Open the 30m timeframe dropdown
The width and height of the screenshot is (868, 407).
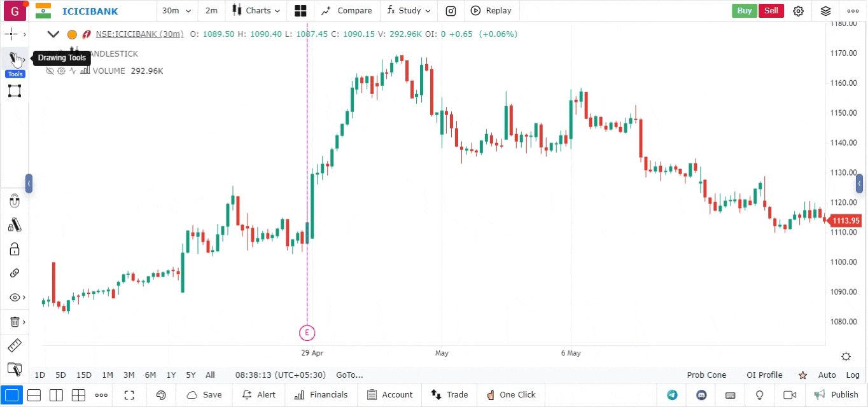point(176,11)
